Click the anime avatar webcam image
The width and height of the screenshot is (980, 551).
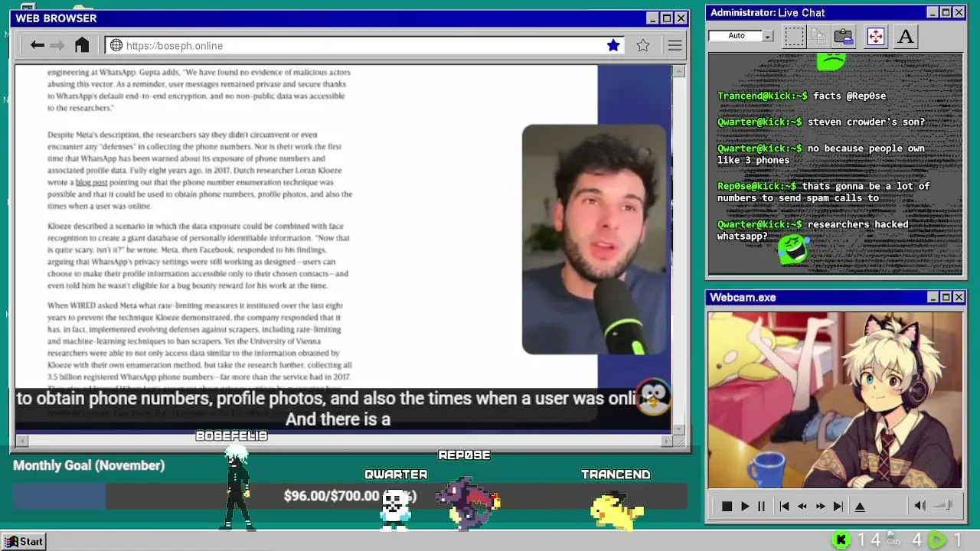835,399
